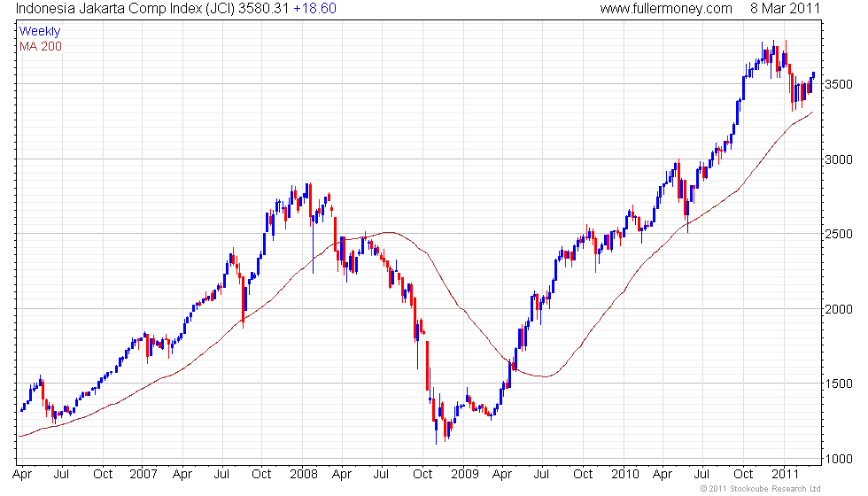The height and width of the screenshot is (496, 868).
Task: Select the red 'MA 200' legend label
Action: [41, 46]
